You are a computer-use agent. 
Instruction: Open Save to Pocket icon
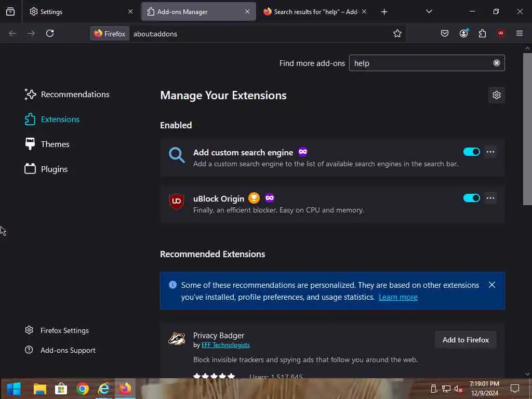[x=445, y=33]
